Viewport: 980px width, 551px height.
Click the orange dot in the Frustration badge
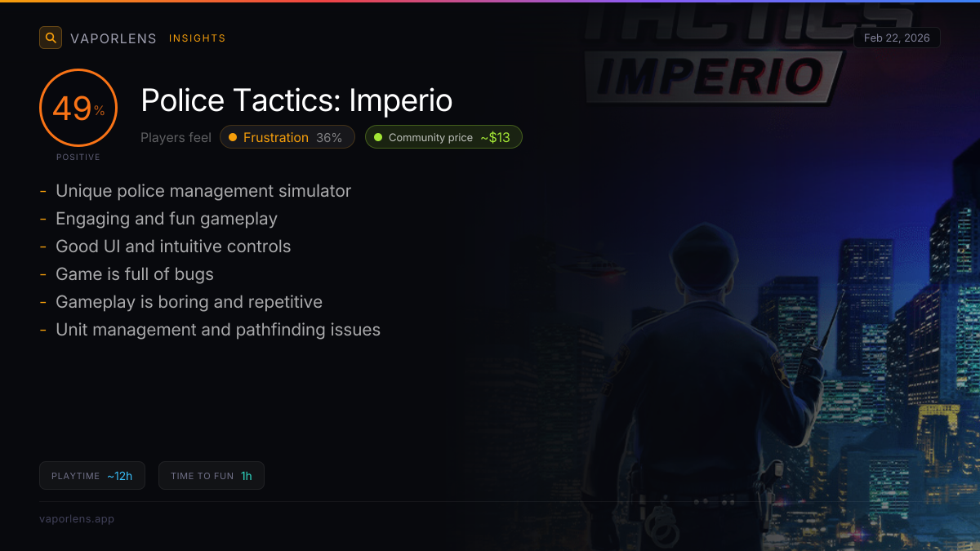click(x=233, y=137)
